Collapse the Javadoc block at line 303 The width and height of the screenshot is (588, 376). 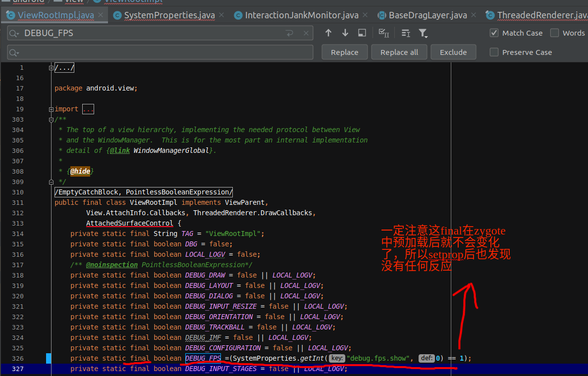(x=51, y=120)
